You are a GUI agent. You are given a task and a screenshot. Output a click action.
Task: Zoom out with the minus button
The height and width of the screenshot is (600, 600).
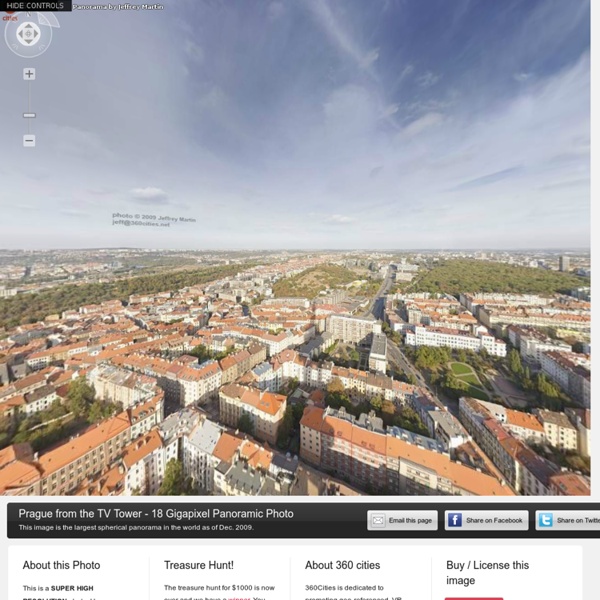pos(29,141)
